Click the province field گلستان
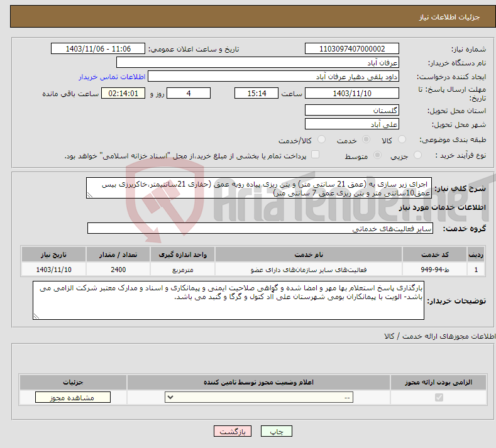The image size is (496, 448). [x=352, y=111]
